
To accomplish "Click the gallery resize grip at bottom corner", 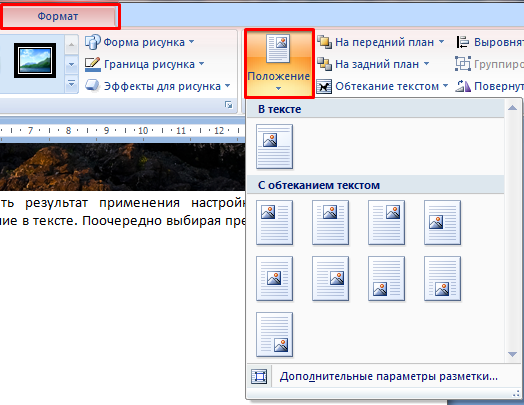I will (x=516, y=394).
